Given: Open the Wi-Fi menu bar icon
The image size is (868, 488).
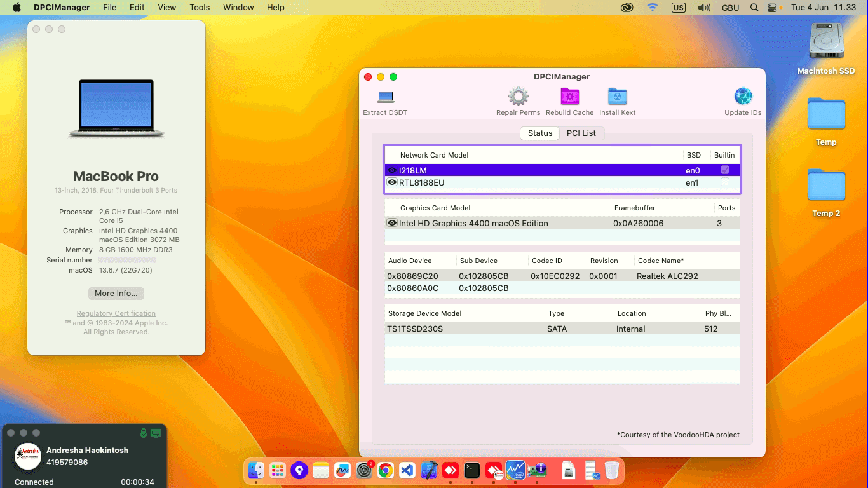Looking at the screenshot, I should (653, 8).
